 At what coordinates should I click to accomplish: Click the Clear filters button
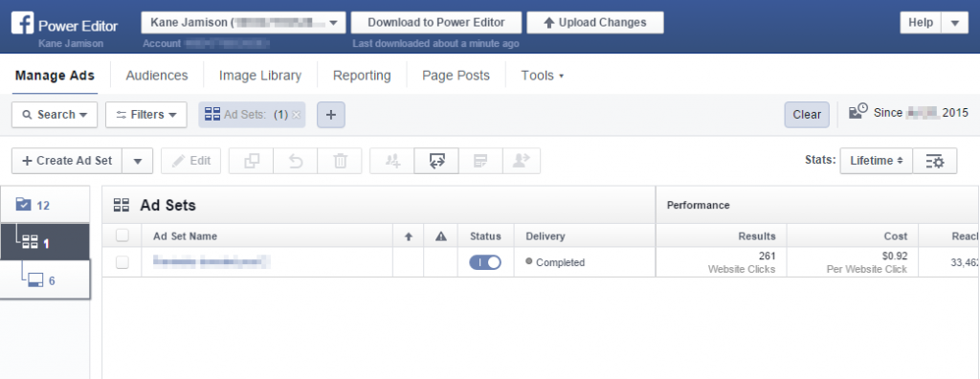pos(807,115)
